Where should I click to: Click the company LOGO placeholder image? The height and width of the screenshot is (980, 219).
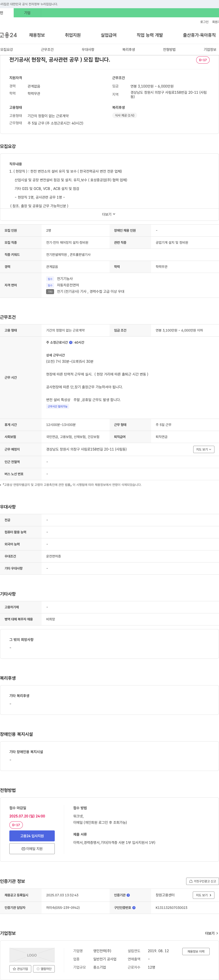tap(32, 955)
